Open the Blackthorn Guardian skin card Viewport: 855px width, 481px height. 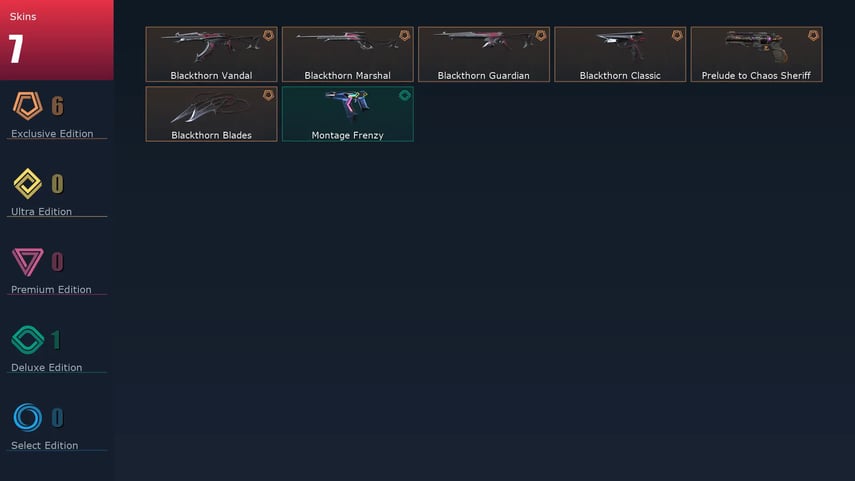pyautogui.click(x=484, y=55)
